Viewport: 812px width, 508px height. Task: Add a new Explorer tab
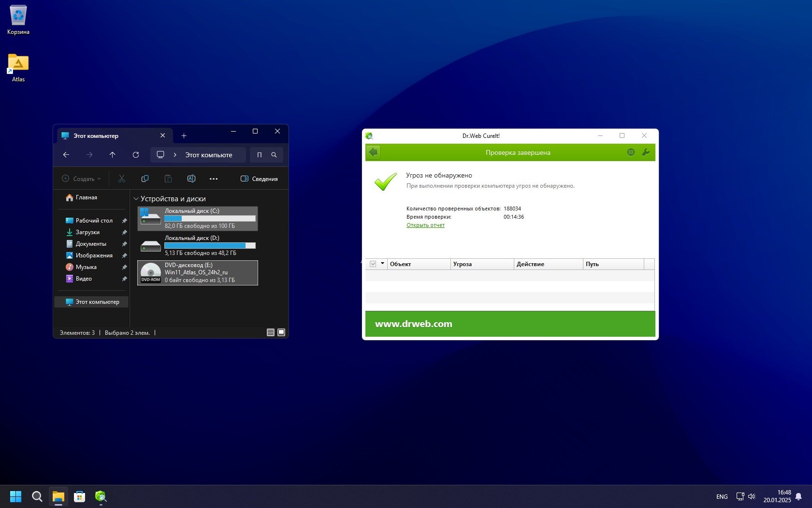coord(184,136)
